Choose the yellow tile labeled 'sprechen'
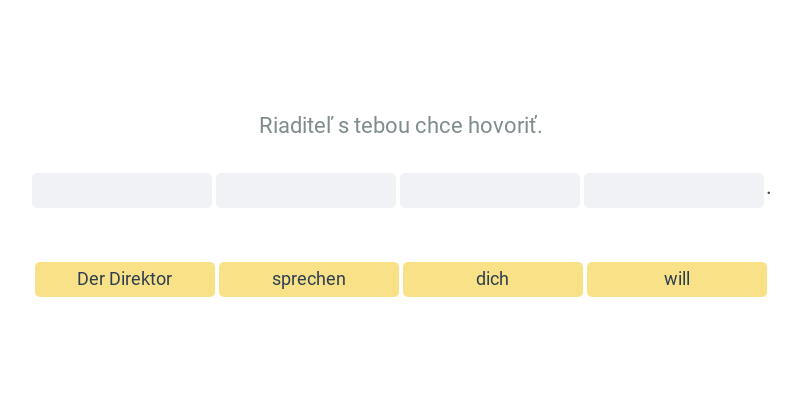The height and width of the screenshot is (400, 800). coord(309,279)
